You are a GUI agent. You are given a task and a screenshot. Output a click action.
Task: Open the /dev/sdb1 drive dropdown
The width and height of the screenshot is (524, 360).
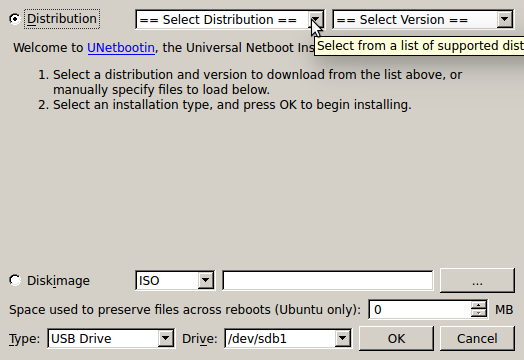(x=288, y=339)
